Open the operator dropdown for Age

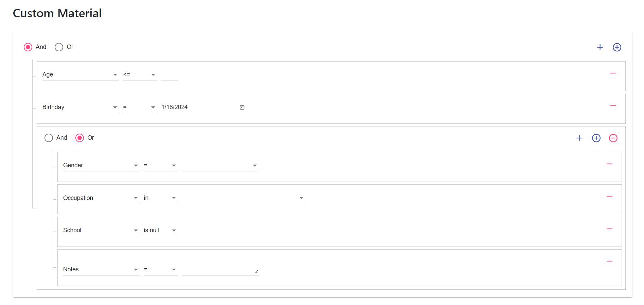[x=140, y=74]
